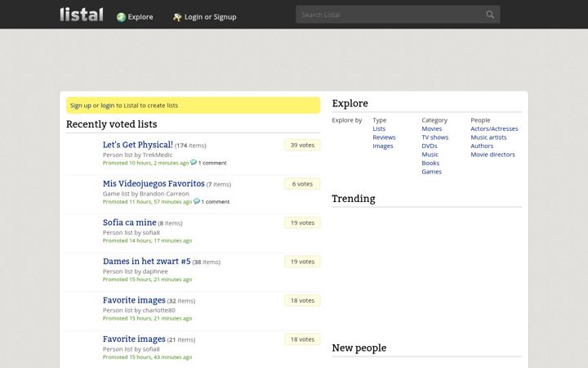The image size is (588, 368).
Task: Browse Music artists people
Action: coord(488,137)
